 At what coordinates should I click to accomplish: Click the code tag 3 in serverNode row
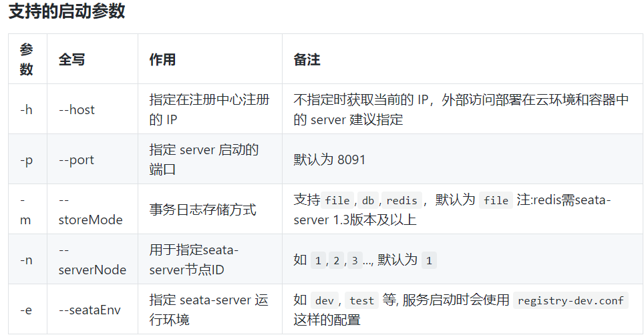(x=355, y=260)
